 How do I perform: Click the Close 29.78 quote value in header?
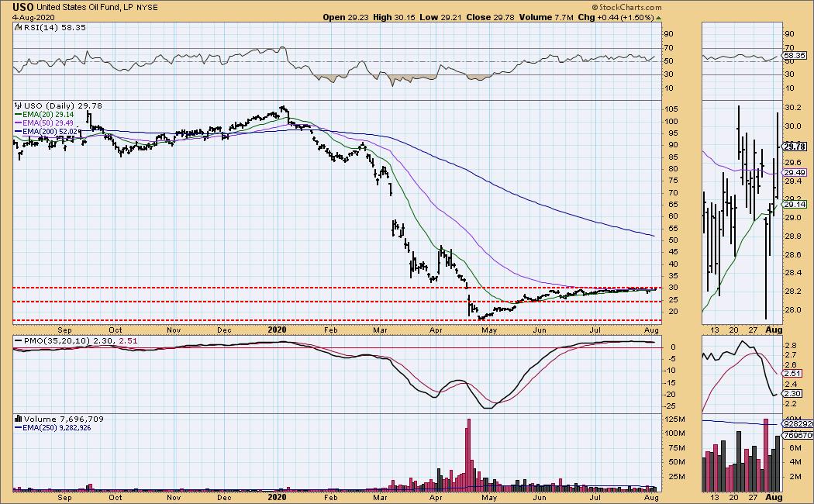(490, 17)
